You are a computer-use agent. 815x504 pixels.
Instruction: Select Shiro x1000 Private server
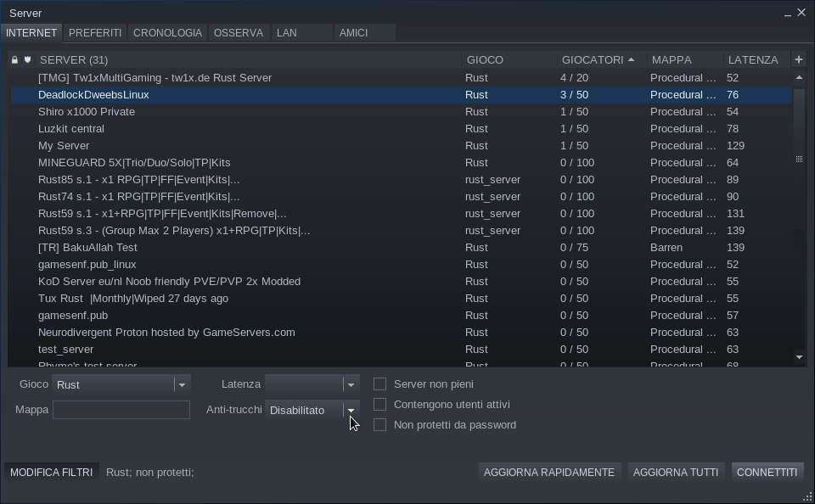(401, 112)
